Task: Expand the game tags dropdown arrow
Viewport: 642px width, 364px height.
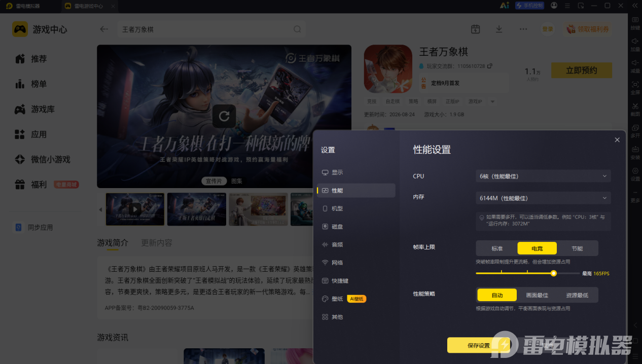Action: tap(492, 101)
